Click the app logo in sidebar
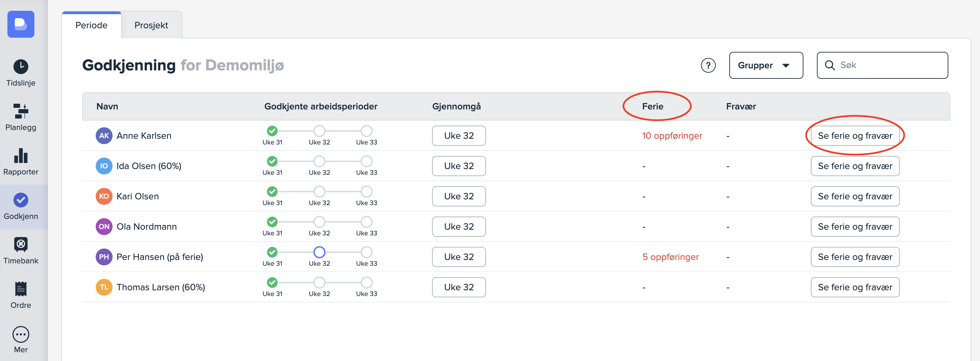This screenshot has height=361, width=980. coord(21,24)
